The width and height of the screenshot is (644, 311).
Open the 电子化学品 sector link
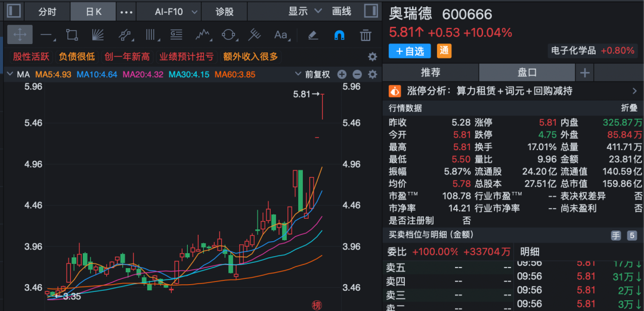click(574, 51)
